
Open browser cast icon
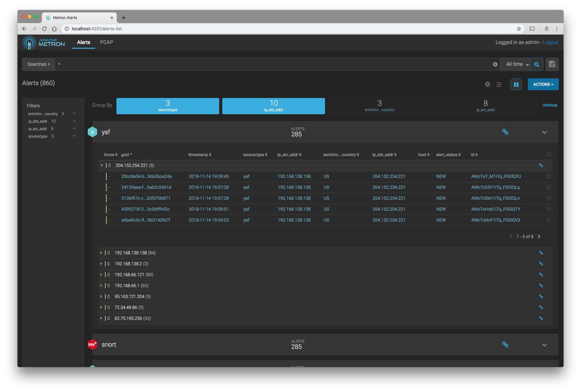tap(532, 29)
